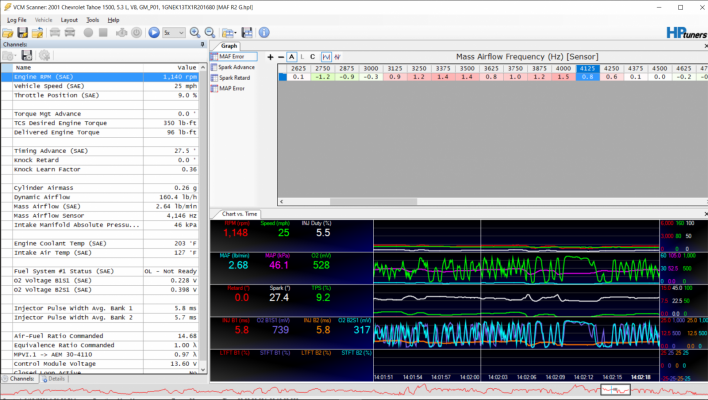This screenshot has width=708, height=400.
Task: Play back the log with blue play button
Action: point(154,33)
